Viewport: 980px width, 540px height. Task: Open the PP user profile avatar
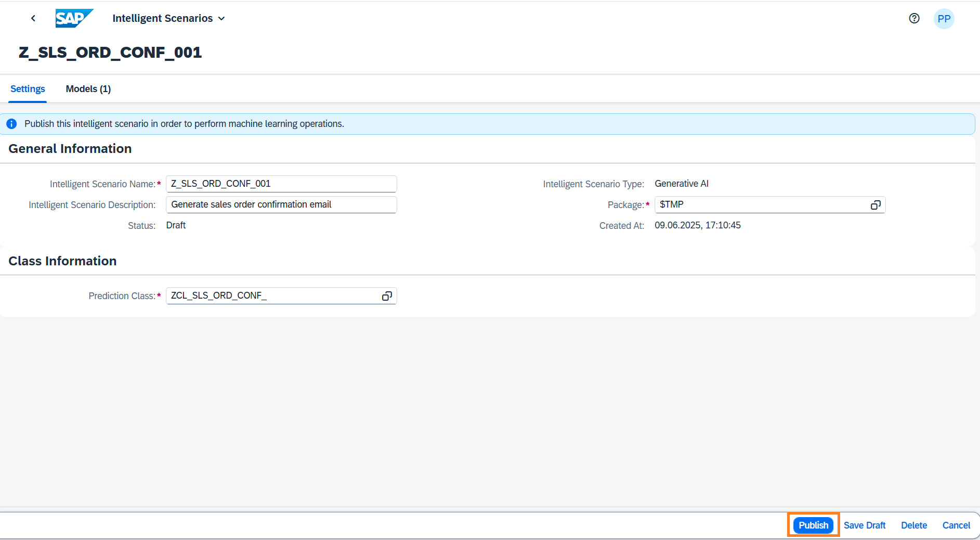click(x=944, y=19)
